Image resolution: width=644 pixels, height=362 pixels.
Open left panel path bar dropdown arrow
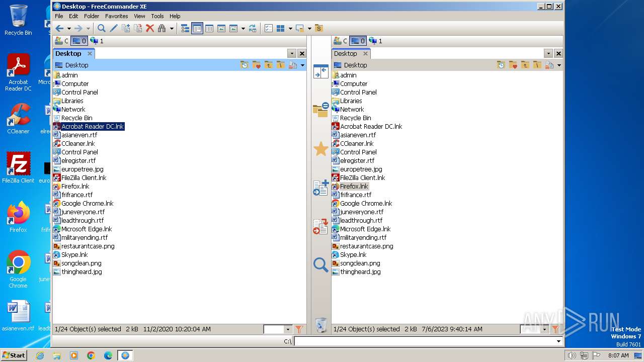(x=302, y=65)
